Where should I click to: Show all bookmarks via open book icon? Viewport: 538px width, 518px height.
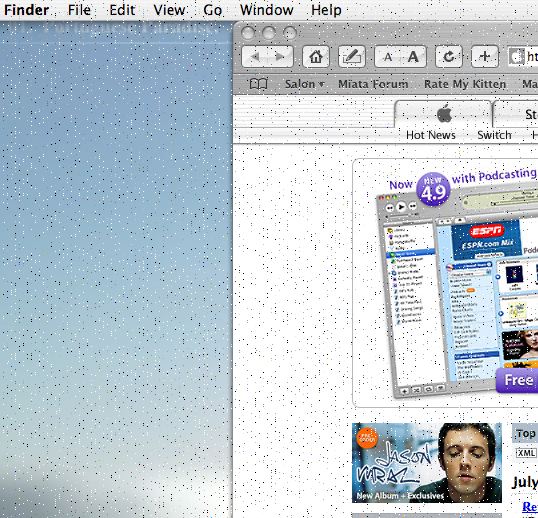click(258, 83)
